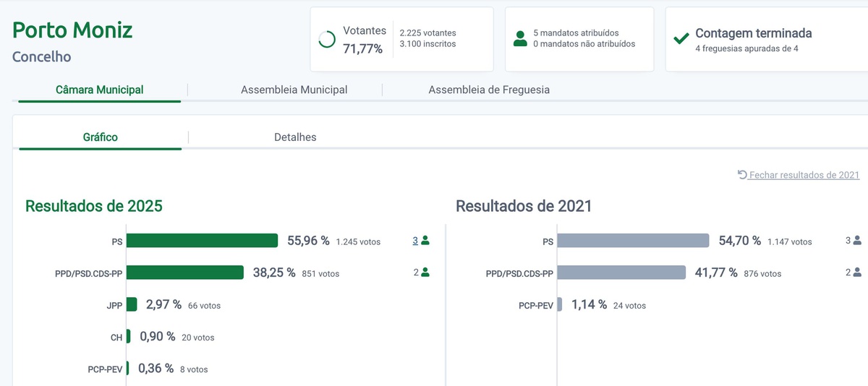
Task: Switch to the Assembleia Municipal tab
Action: click(294, 90)
